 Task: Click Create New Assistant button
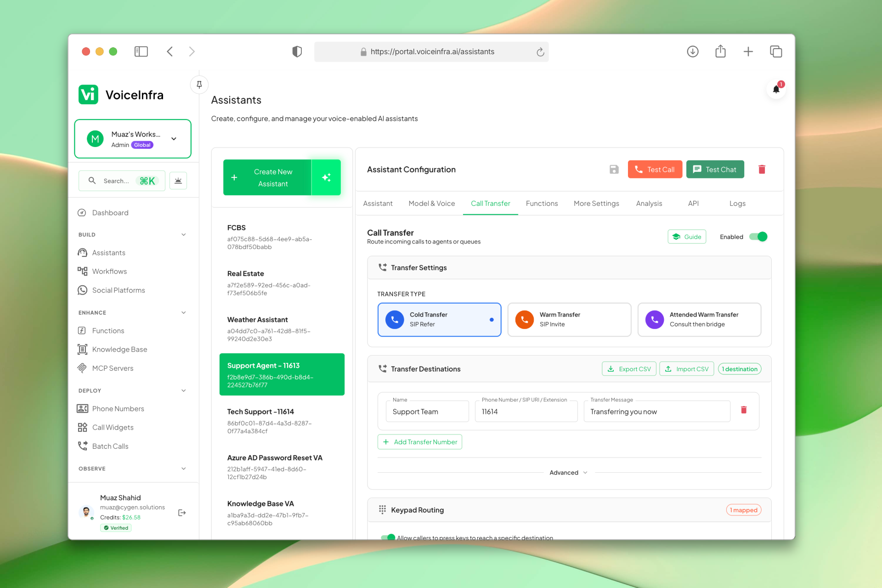click(x=267, y=177)
